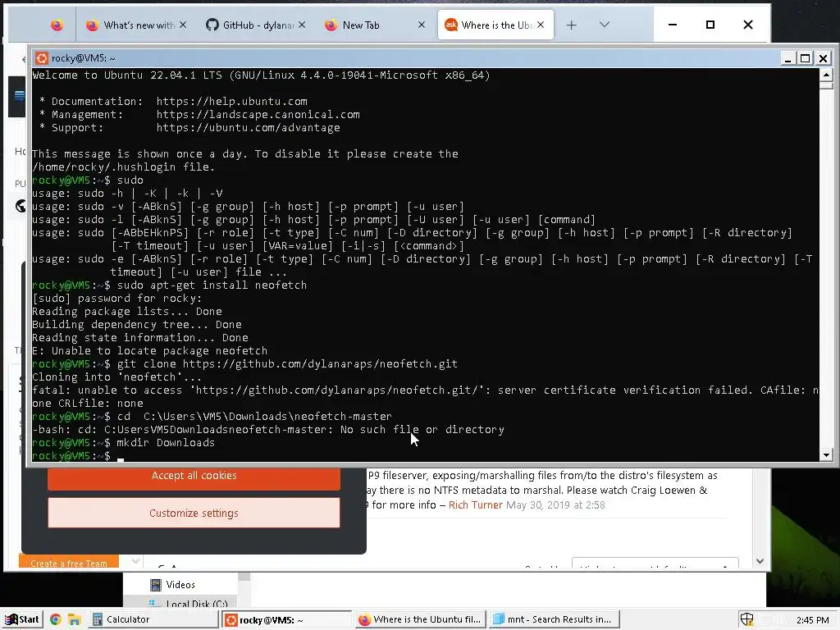The height and width of the screenshot is (630, 840).
Task: Click the Ubuntu icon in terminal title bar
Action: pos(42,58)
